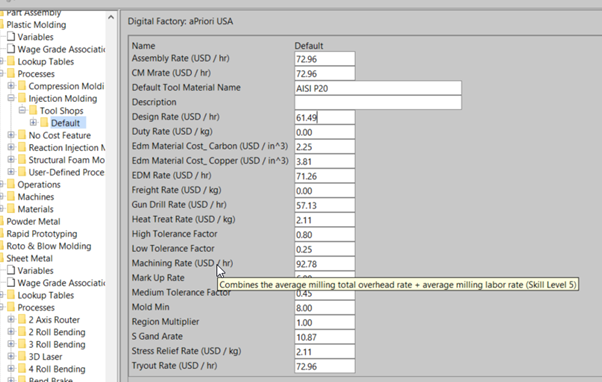This screenshot has height=382, width=602.
Task: Select the 3D Laser folder
Action: click(40, 356)
